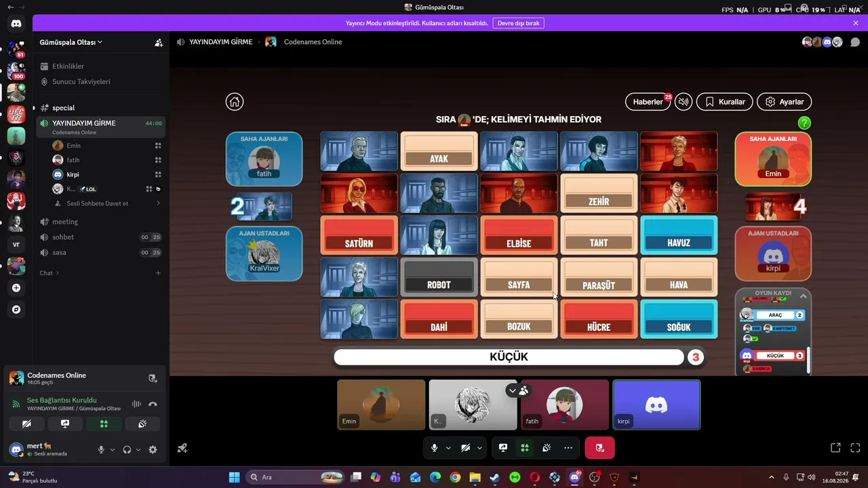The width and height of the screenshot is (868, 488).
Task: Select fatih's video tile
Action: point(565,405)
